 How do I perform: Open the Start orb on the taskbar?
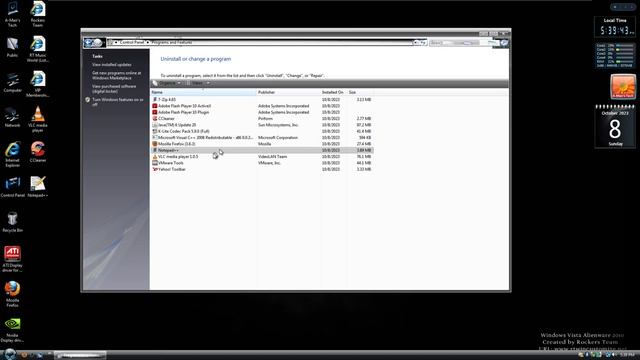(10, 354)
